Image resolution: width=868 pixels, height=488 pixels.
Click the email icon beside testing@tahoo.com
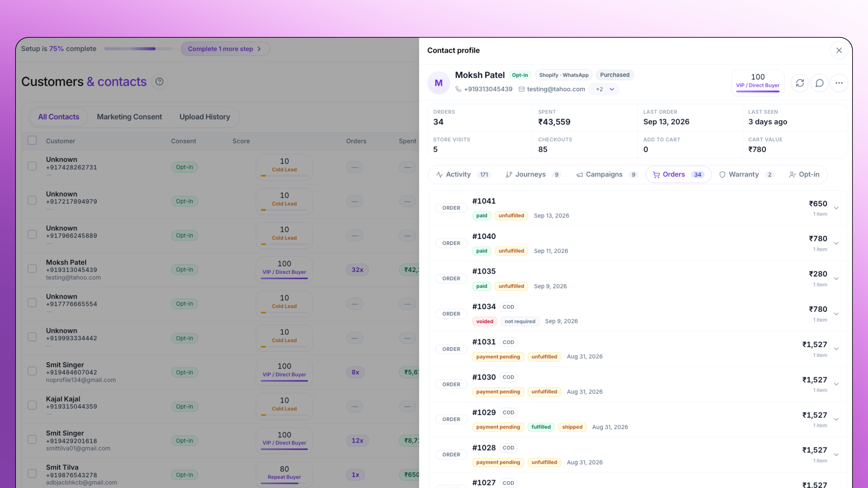[x=522, y=89]
